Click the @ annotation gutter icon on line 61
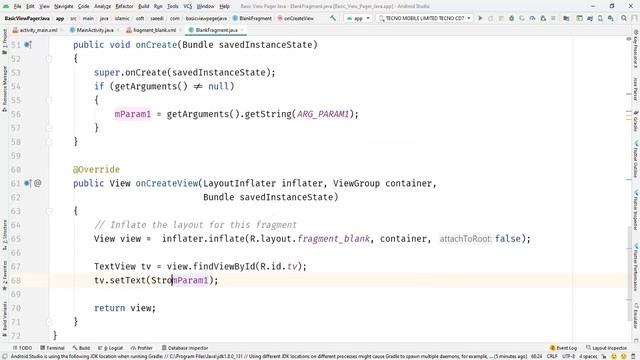Image resolution: width=640 pixels, height=360 pixels. (38, 183)
